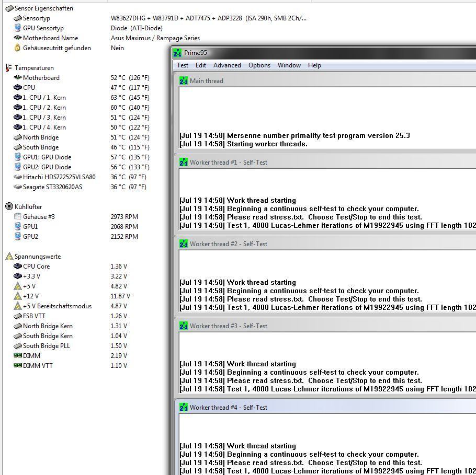
Task: Select the GPU2 fan row
Action: click(x=76, y=237)
